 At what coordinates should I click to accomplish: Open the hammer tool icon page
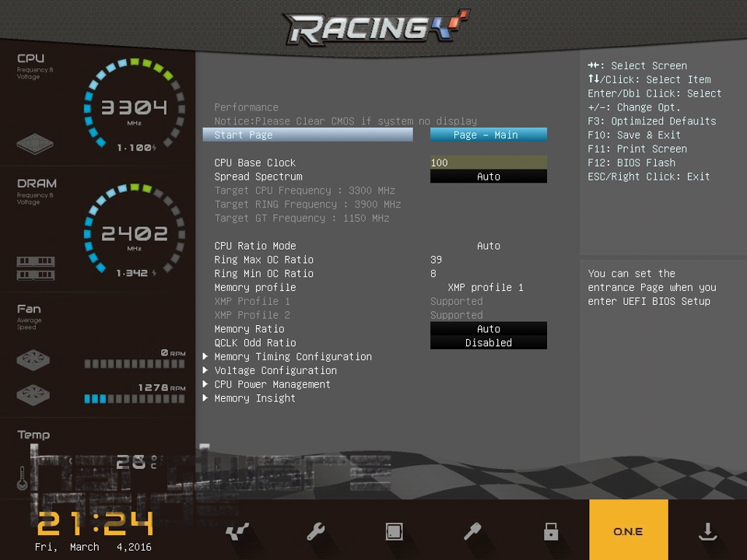pyautogui.click(x=472, y=531)
